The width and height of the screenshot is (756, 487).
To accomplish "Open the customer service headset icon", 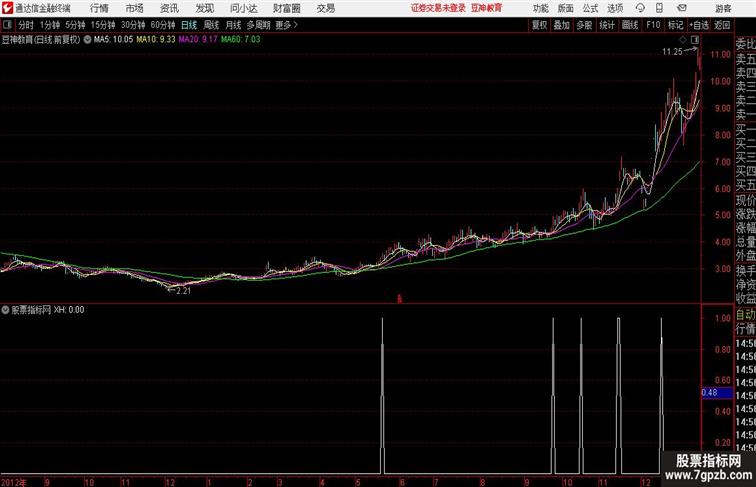I will 640,8.
